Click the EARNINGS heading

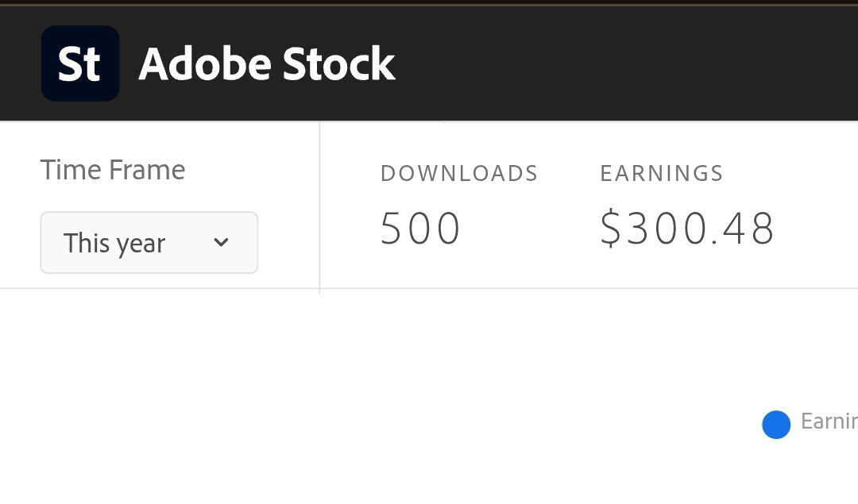pos(662,173)
